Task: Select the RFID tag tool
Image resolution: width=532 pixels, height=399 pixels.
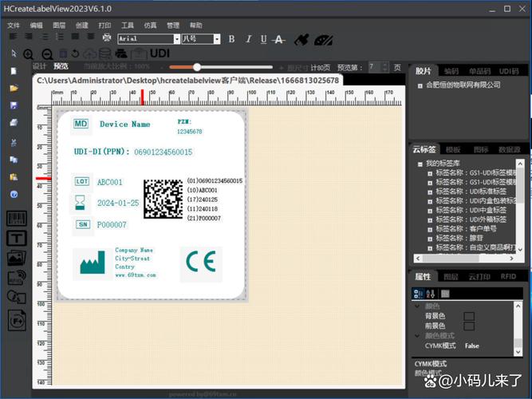Action: (16, 278)
